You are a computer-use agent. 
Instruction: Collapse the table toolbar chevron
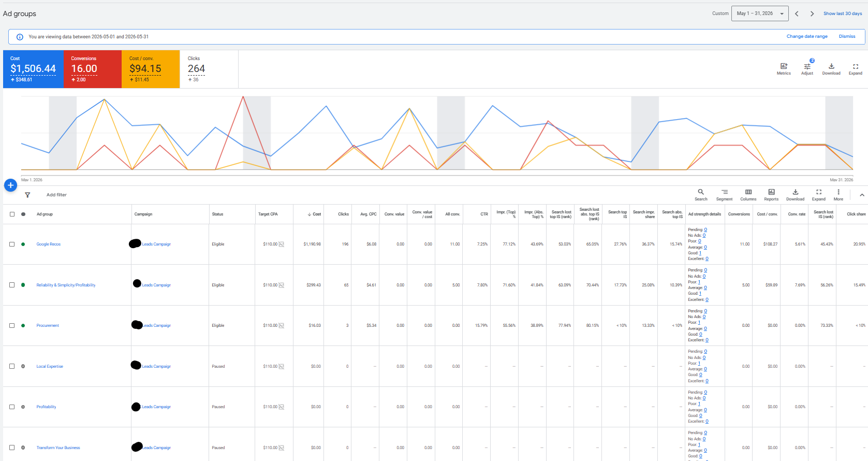(x=862, y=195)
